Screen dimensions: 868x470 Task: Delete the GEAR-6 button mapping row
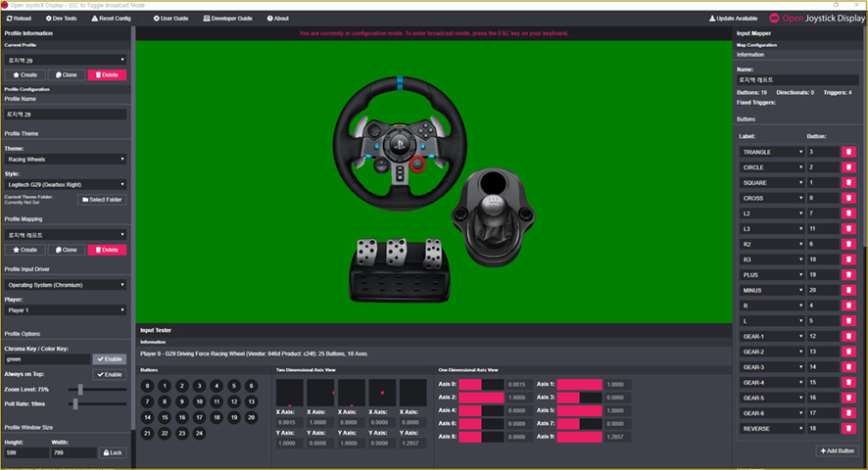click(x=848, y=413)
